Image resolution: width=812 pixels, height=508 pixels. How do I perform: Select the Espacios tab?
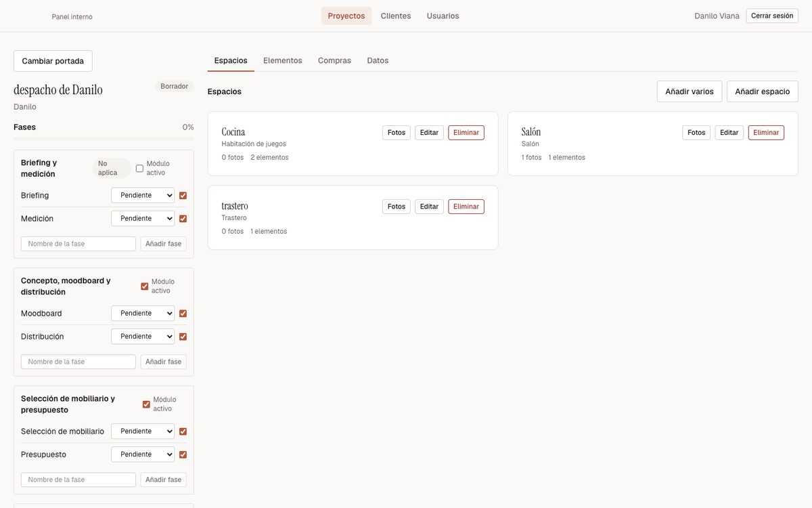[x=231, y=60]
